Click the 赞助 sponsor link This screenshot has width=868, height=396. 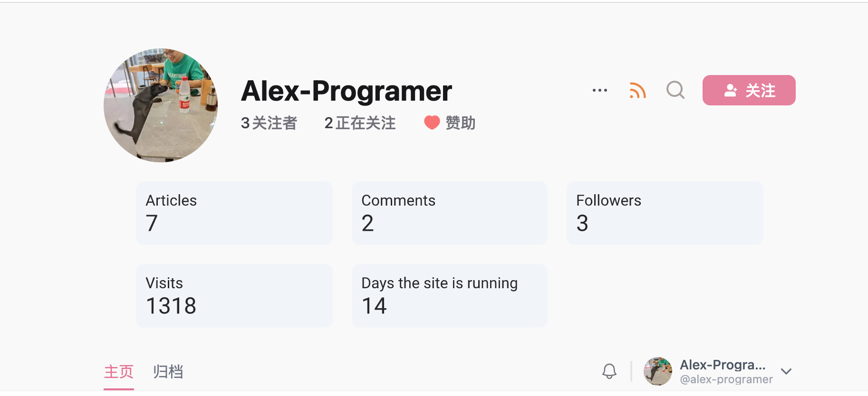tap(460, 123)
